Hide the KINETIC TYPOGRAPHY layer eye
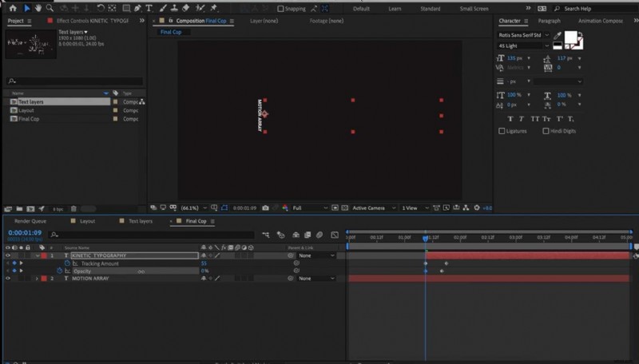 tap(8, 255)
